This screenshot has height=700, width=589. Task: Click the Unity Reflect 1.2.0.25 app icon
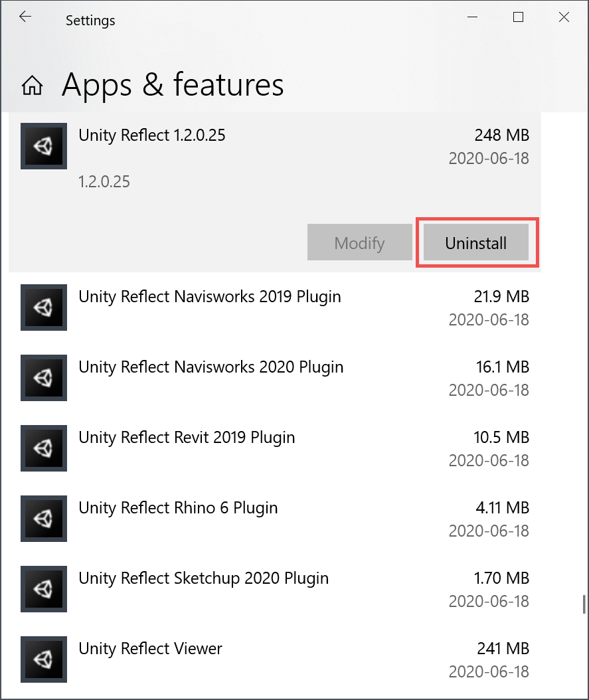(44, 146)
